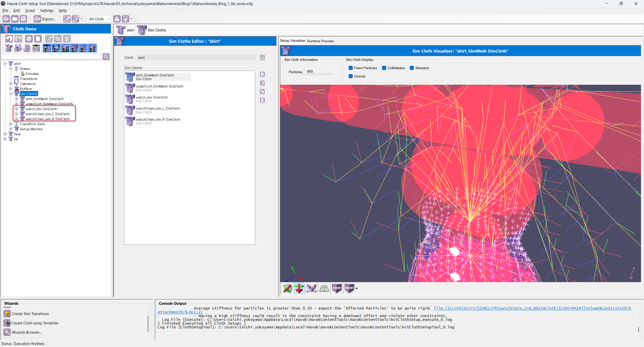Open the dropdown arrow beside the script icon
This screenshot has width=644, height=347.
coord(81,19)
